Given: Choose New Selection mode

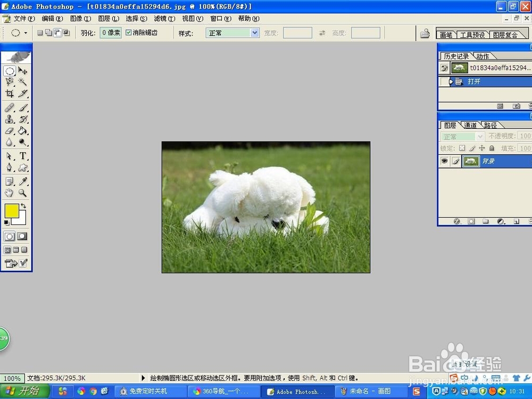Looking at the screenshot, I should pyautogui.click(x=40, y=32).
